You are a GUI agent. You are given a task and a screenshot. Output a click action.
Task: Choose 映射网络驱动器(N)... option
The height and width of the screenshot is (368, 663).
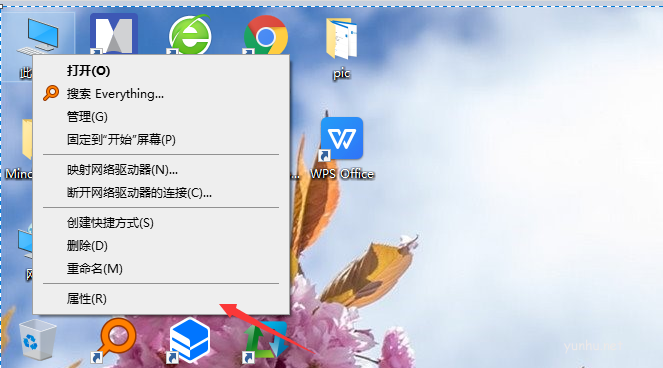[x=161, y=170]
